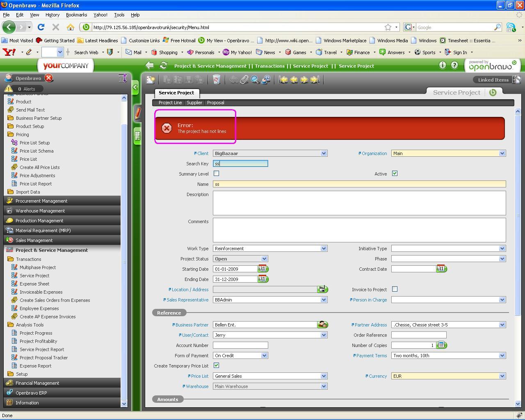Click the Undo arrow toolbar icon
Image resolution: width=525 pixels, height=420 pixels.
coord(233,80)
